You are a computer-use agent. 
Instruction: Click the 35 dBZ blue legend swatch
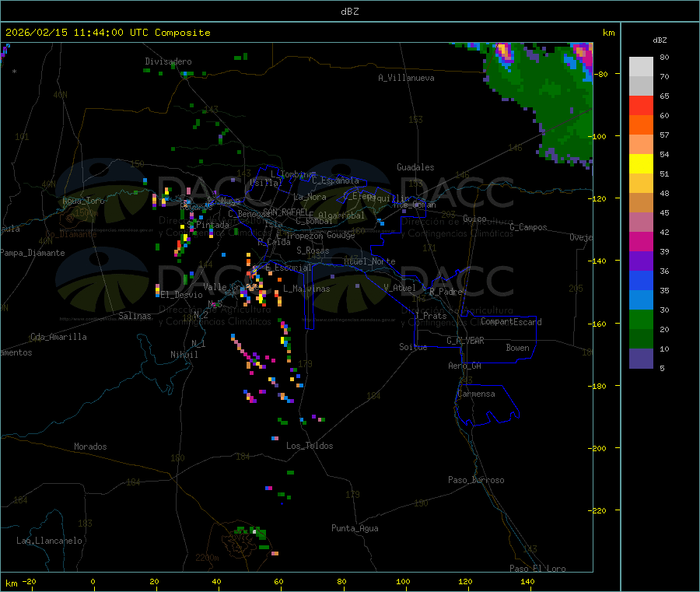tap(641, 300)
